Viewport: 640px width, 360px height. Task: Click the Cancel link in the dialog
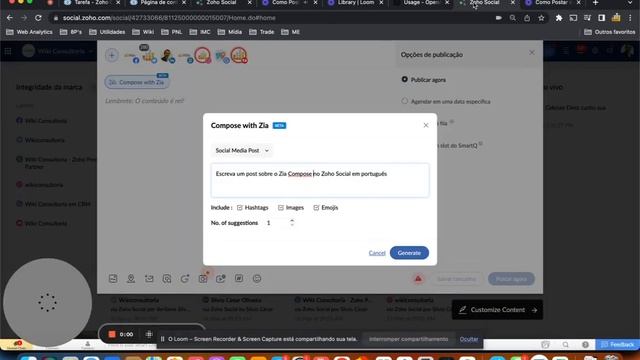click(377, 253)
